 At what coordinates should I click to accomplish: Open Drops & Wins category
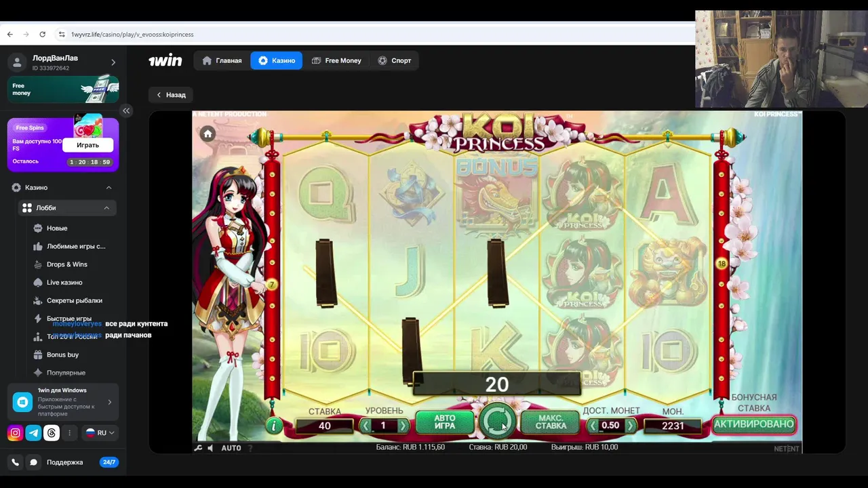click(66, 264)
